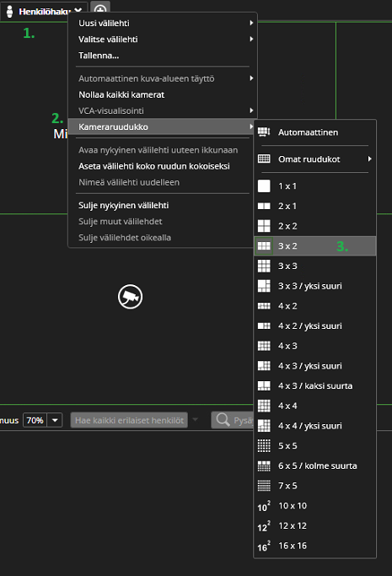The height and width of the screenshot is (576, 392).
Task: Click the 4 x 2 grid icon
Action: click(x=264, y=305)
